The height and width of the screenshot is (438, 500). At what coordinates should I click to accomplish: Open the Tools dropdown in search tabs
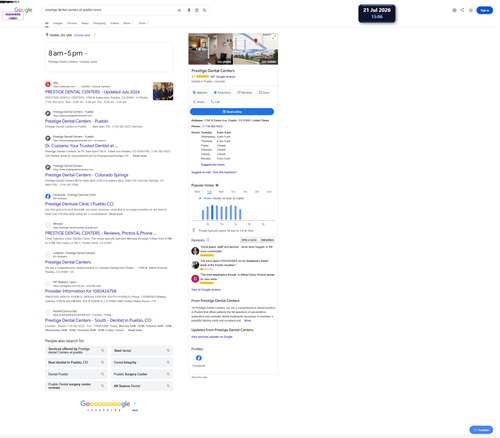[143, 23]
